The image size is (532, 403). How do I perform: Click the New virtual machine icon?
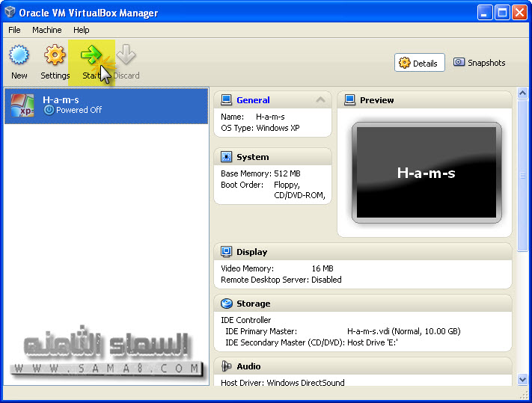tap(19, 56)
